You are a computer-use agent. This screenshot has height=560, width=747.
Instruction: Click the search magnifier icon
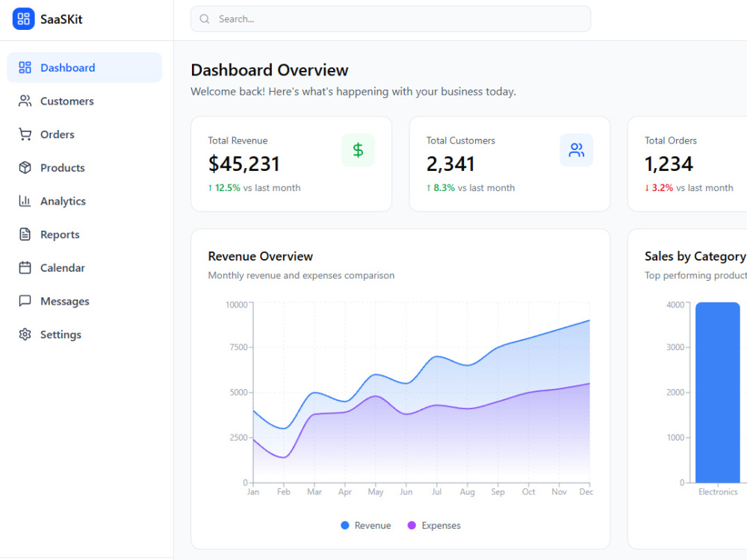205,19
